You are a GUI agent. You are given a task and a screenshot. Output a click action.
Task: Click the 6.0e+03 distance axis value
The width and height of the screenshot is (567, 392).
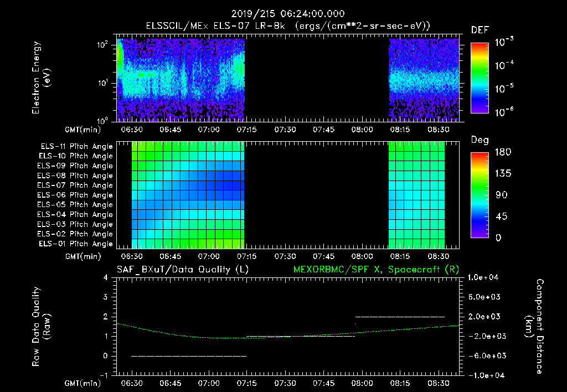pos(484,297)
